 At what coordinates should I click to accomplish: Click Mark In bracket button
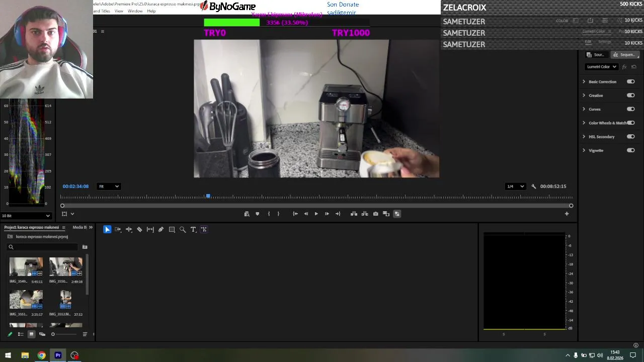[269, 214]
